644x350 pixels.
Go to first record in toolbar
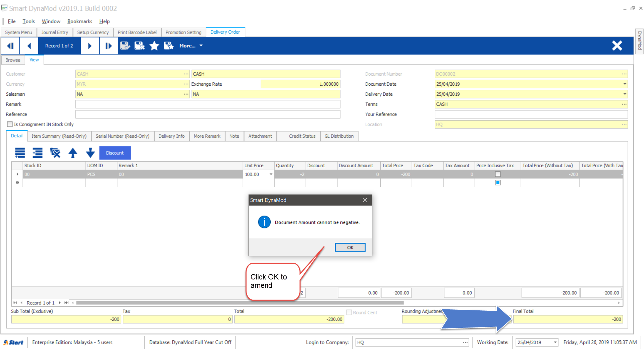[x=10, y=46]
